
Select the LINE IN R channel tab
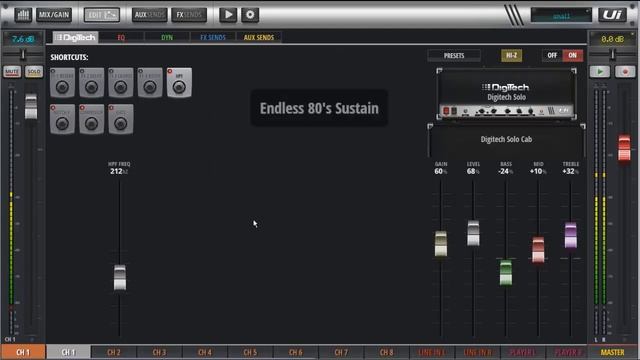(x=478, y=352)
